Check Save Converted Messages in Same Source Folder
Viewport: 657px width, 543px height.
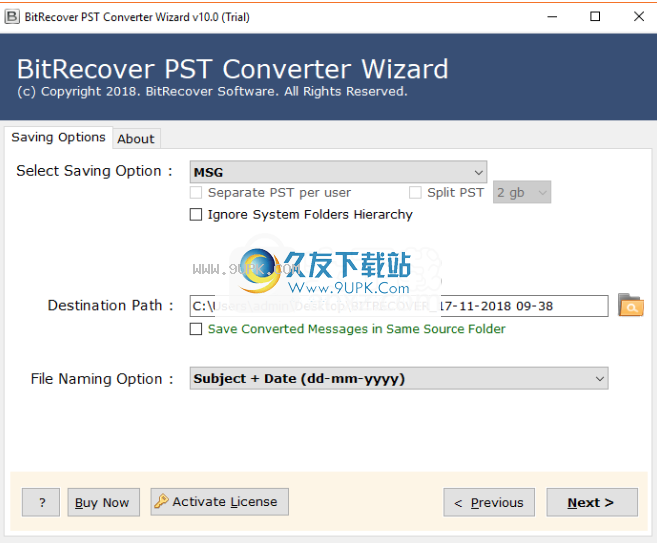[x=196, y=329]
